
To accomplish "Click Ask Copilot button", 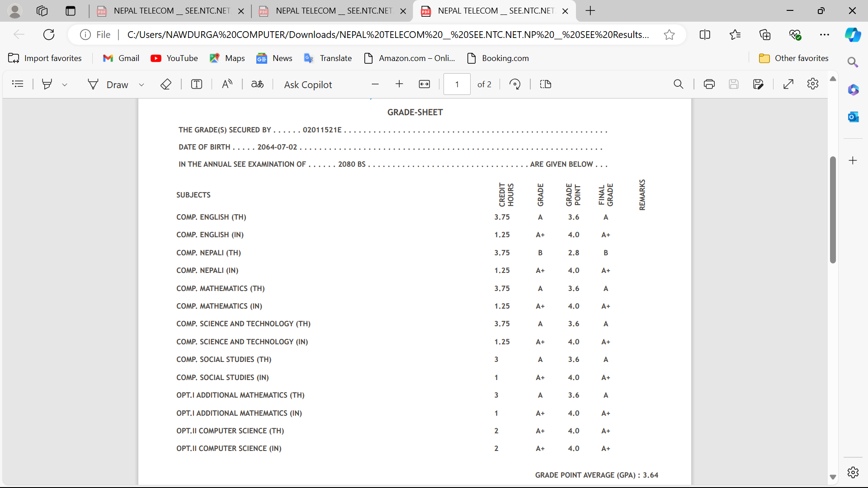I will (308, 84).
